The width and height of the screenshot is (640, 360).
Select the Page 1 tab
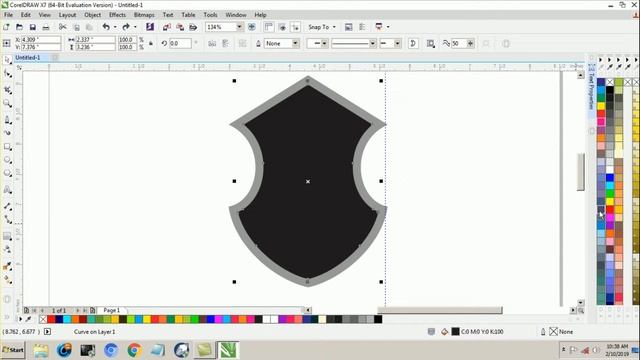pos(111,310)
